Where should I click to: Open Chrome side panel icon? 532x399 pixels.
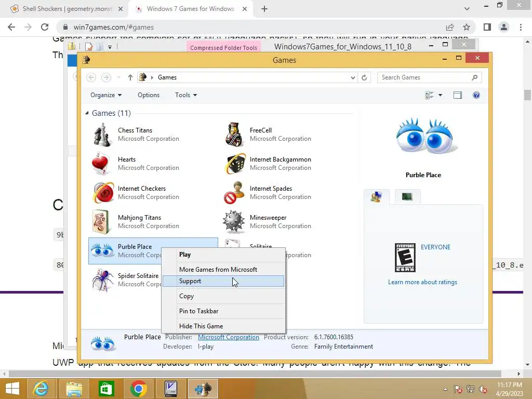click(487, 27)
